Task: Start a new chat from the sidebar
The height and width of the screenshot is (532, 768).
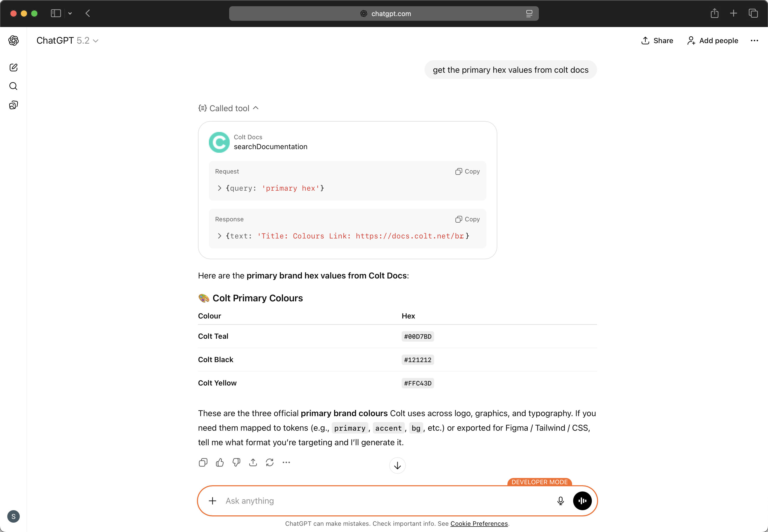Action: [x=13, y=68]
